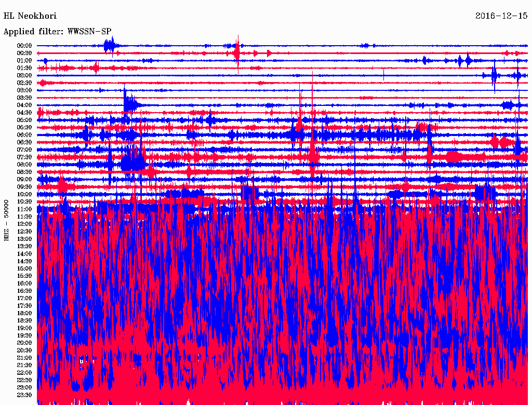Select the 06:00 time label
Image resolution: width=532 pixels, height=405 pixels.
[x=24, y=134]
